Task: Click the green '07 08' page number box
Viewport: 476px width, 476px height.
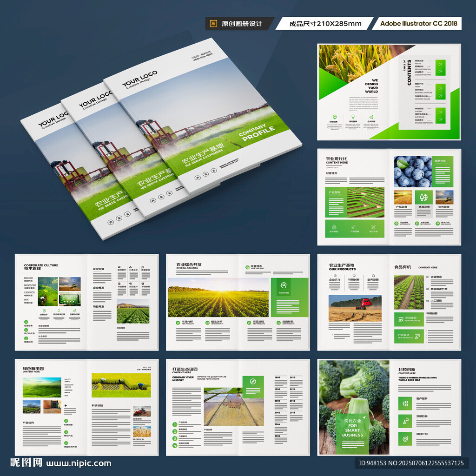Action: pos(440,116)
